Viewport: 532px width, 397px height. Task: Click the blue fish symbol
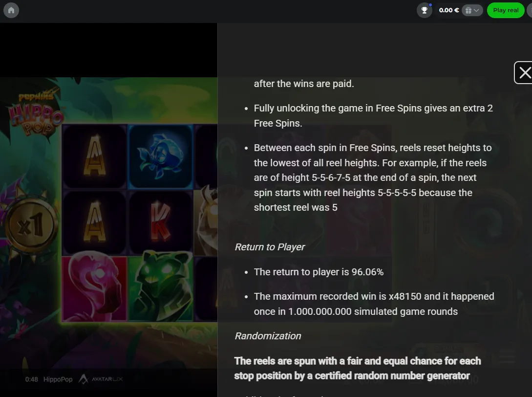click(x=161, y=156)
